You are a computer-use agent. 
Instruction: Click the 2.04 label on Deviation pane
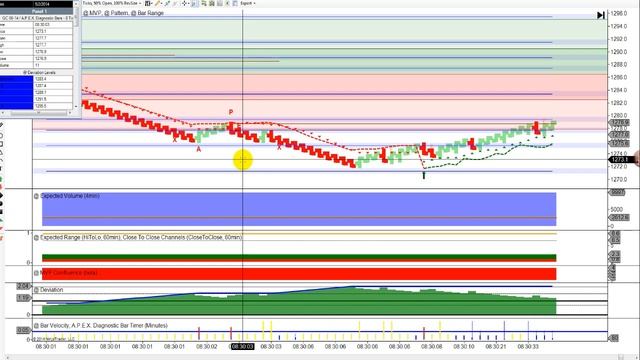(x=23, y=286)
